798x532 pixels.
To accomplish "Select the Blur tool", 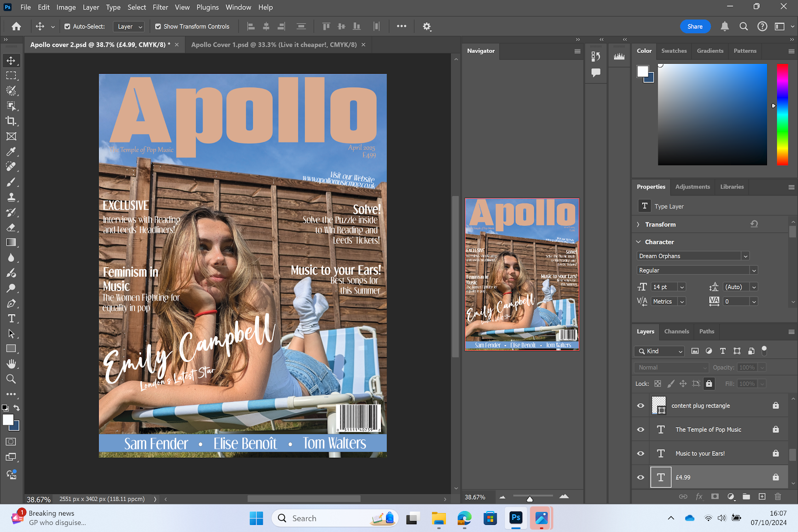I will click(x=11, y=258).
